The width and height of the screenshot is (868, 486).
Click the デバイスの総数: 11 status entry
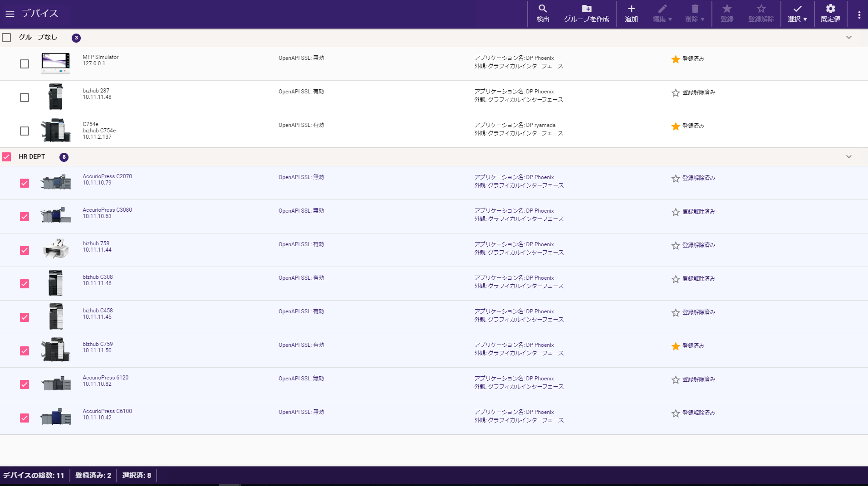[34, 476]
